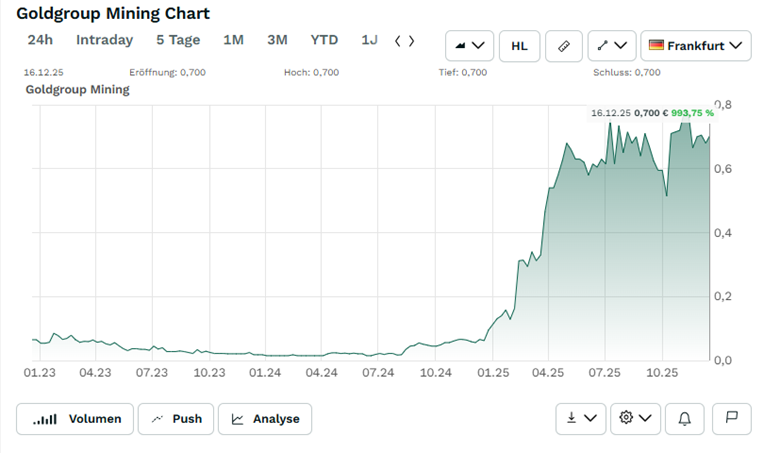Image resolution: width=780 pixels, height=453 pixels.
Task: Click the previous time range arrow
Action: click(x=398, y=41)
